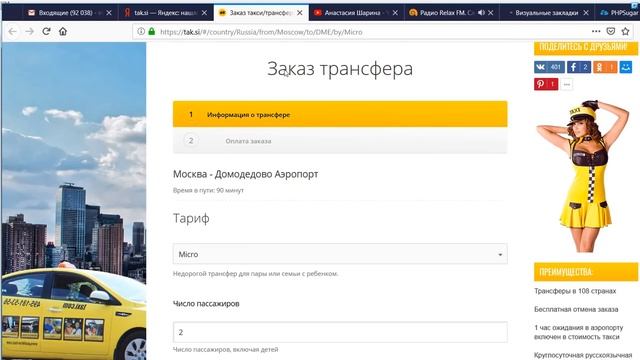Click the Москва - Домодедово Аэропорт route text
The image size is (640, 360).
click(245, 174)
